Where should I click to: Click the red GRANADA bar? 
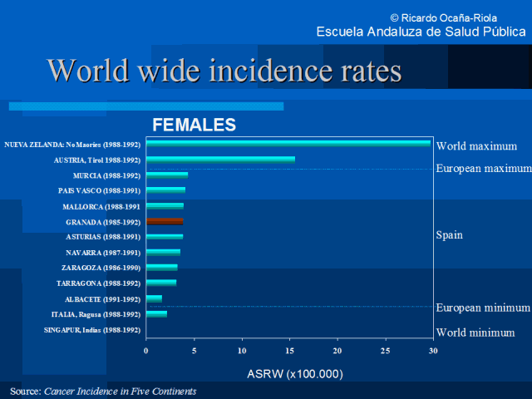tap(165, 221)
